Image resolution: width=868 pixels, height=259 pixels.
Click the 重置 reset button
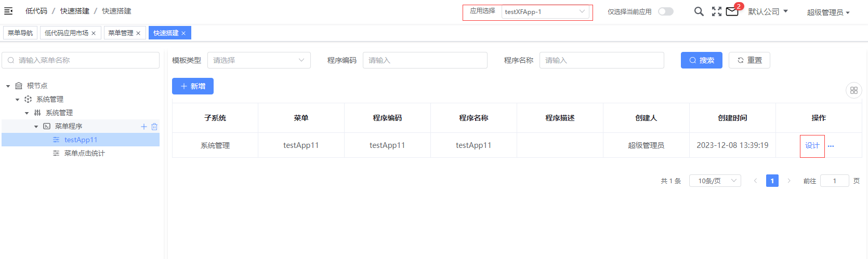coord(749,60)
